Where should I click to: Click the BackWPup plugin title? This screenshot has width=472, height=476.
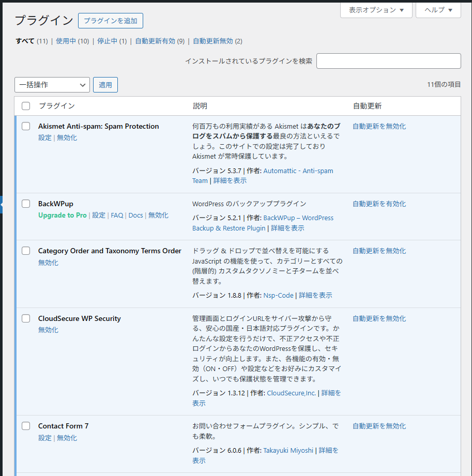56,204
